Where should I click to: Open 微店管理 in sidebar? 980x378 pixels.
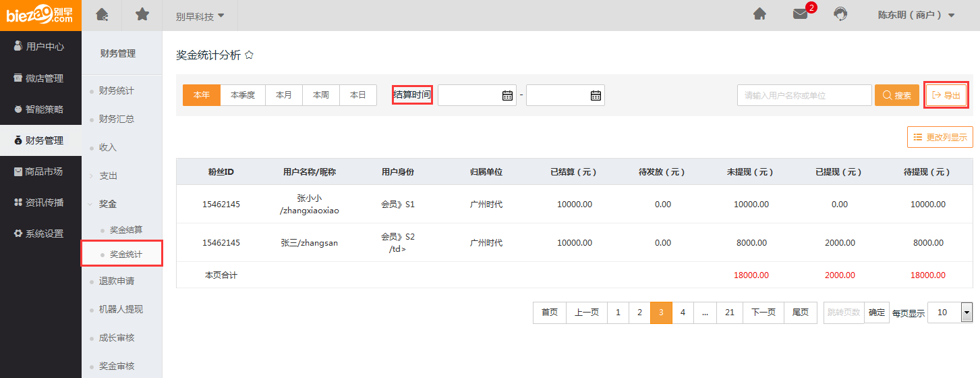tap(40, 78)
